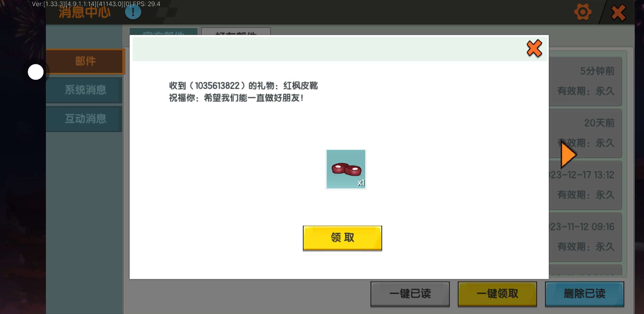Open the mail entry from 5分钟前
644x314 pixels.
coord(585,81)
